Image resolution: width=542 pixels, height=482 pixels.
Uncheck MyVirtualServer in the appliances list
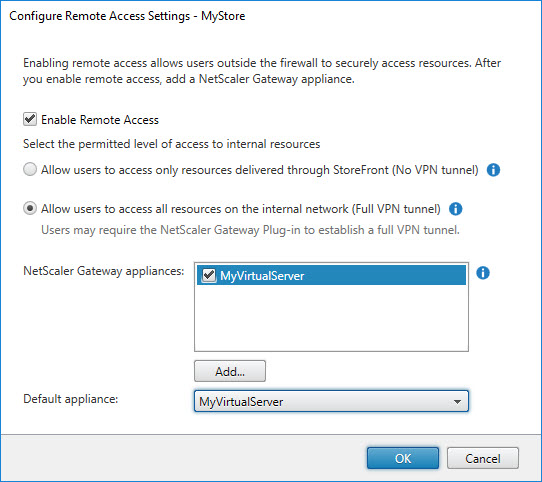click(x=209, y=275)
